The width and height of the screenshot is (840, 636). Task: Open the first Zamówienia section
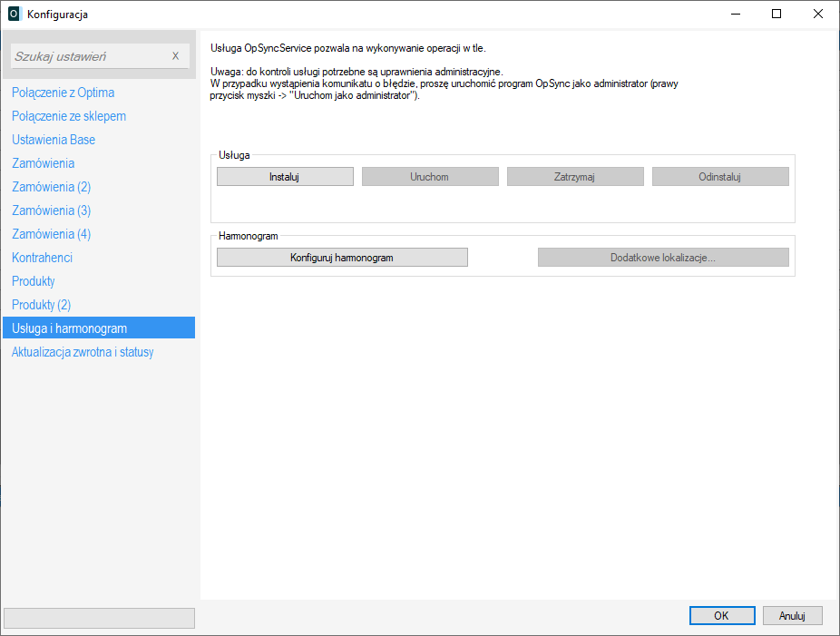[x=44, y=163]
